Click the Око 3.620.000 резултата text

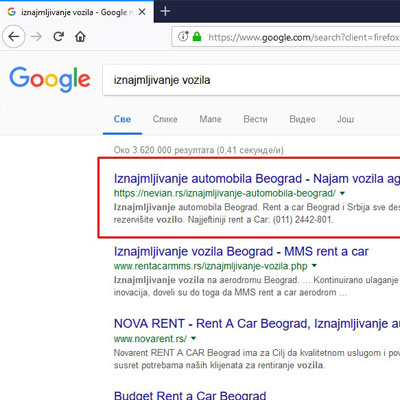[x=198, y=150]
